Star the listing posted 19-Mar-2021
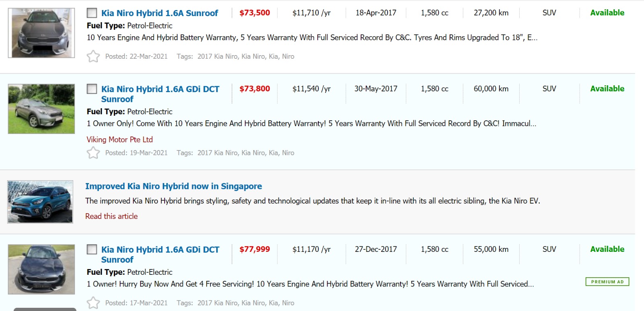 (93, 152)
